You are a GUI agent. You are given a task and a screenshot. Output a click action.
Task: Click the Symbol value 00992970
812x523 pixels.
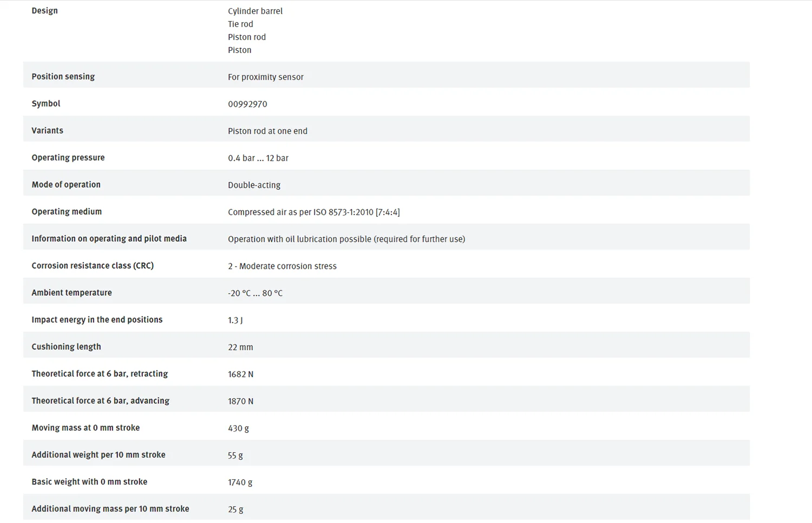coord(247,104)
